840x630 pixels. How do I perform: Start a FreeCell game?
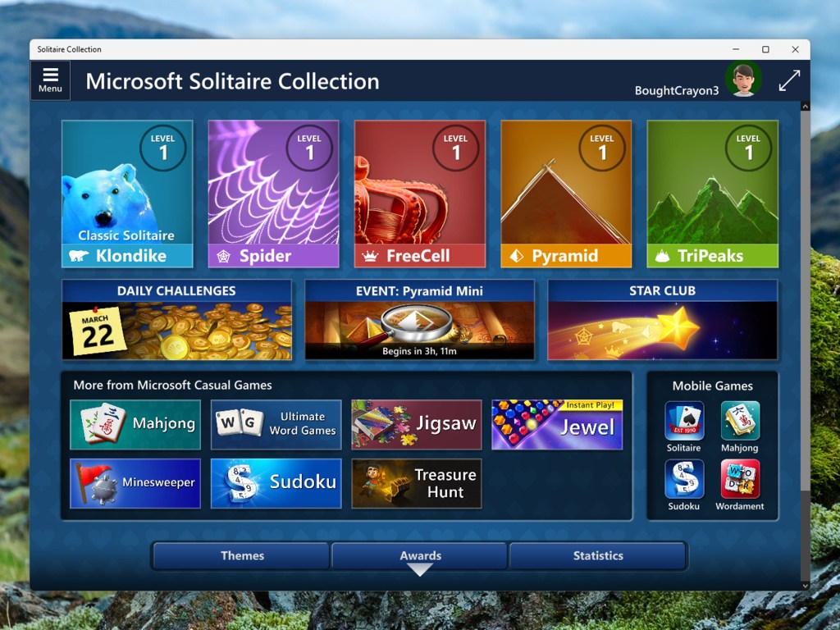(x=419, y=194)
